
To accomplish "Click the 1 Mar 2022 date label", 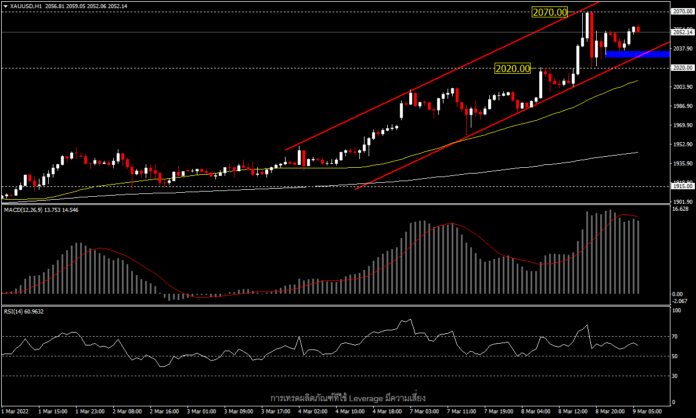I will tap(16, 411).
